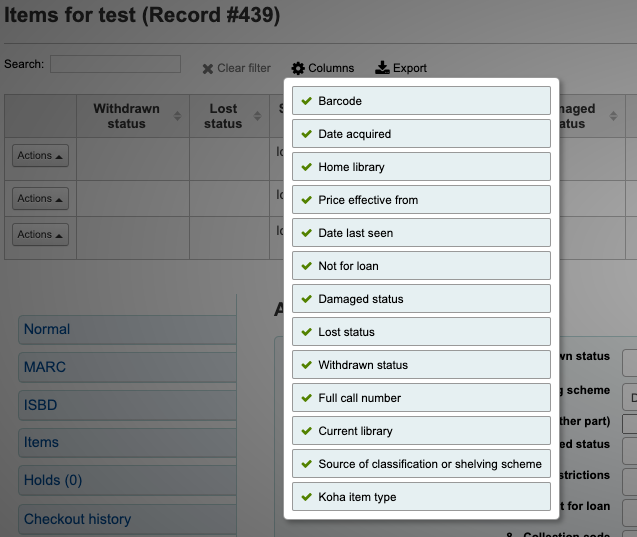Switch to the MARC view tab

tap(45, 367)
